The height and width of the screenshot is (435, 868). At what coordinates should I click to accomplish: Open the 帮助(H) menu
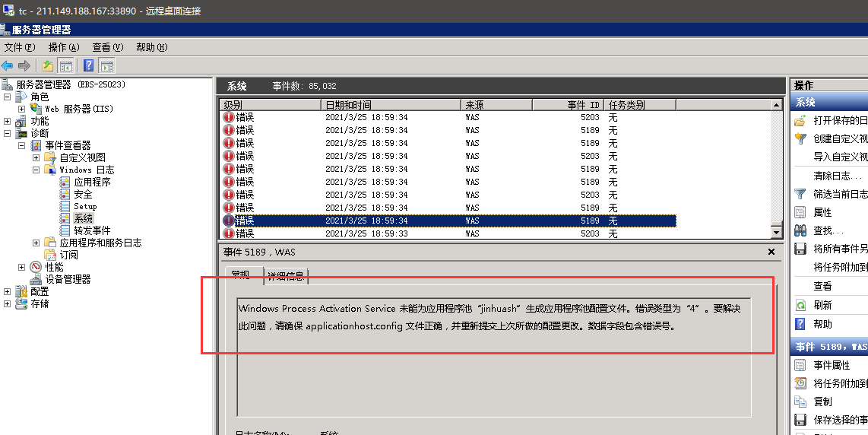coord(152,47)
